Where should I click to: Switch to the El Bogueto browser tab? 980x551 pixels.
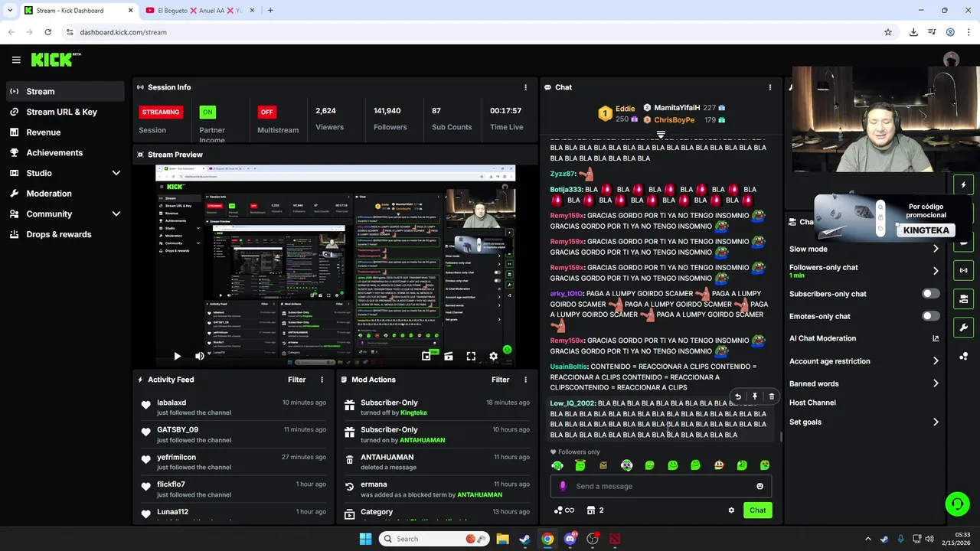point(199,11)
